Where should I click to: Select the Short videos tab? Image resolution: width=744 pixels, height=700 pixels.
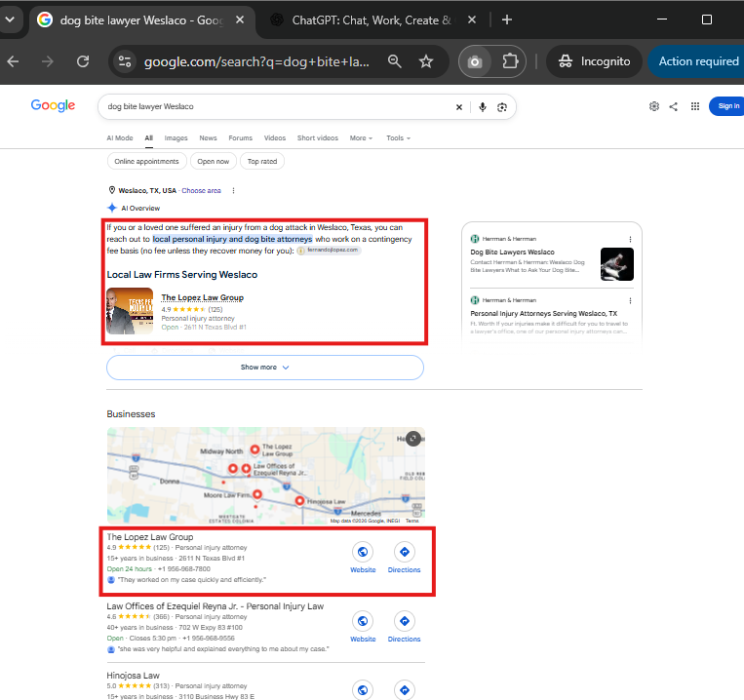[318, 138]
